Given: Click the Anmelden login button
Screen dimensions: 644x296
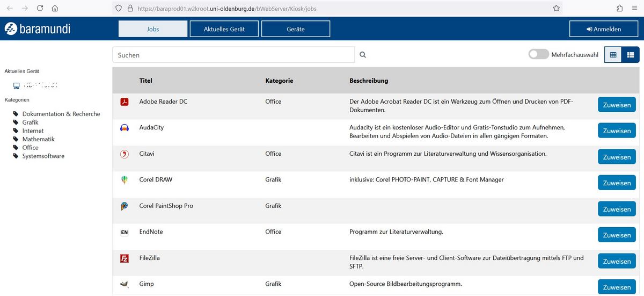Looking at the screenshot, I should coord(604,29).
